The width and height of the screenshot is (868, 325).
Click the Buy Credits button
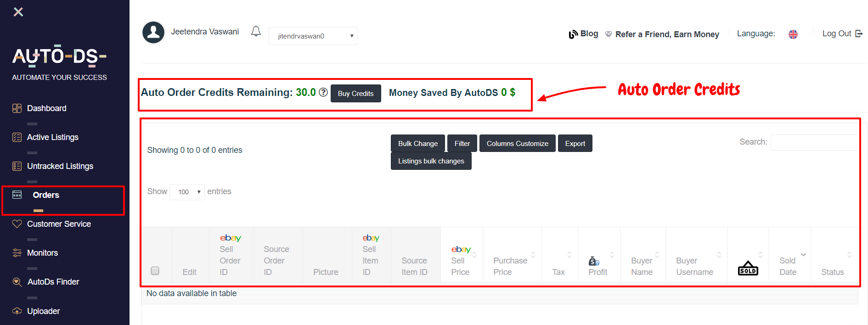pyautogui.click(x=356, y=94)
